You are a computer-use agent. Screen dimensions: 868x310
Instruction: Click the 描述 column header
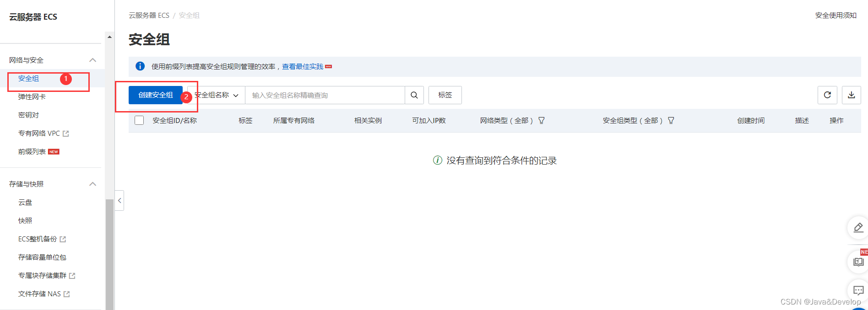802,121
